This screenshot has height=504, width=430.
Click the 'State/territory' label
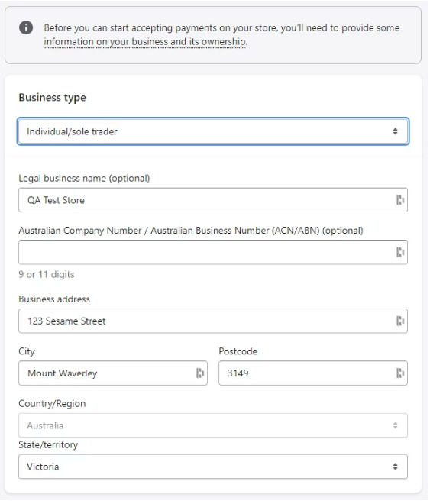[48, 445]
